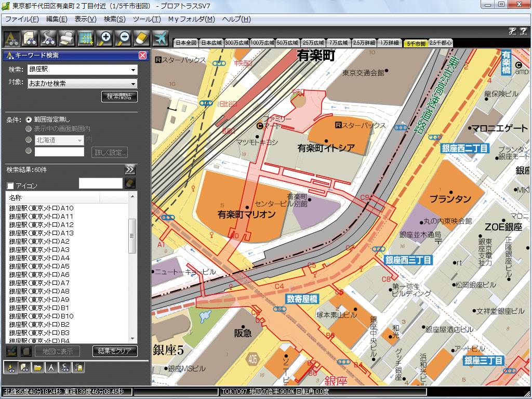Click the 結果をクリア button

pyautogui.click(x=115, y=351)
